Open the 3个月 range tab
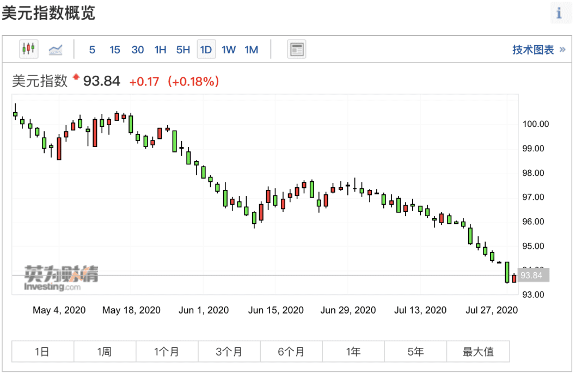The height and width of the screenshot is (386, 588). tap(229, 352)
